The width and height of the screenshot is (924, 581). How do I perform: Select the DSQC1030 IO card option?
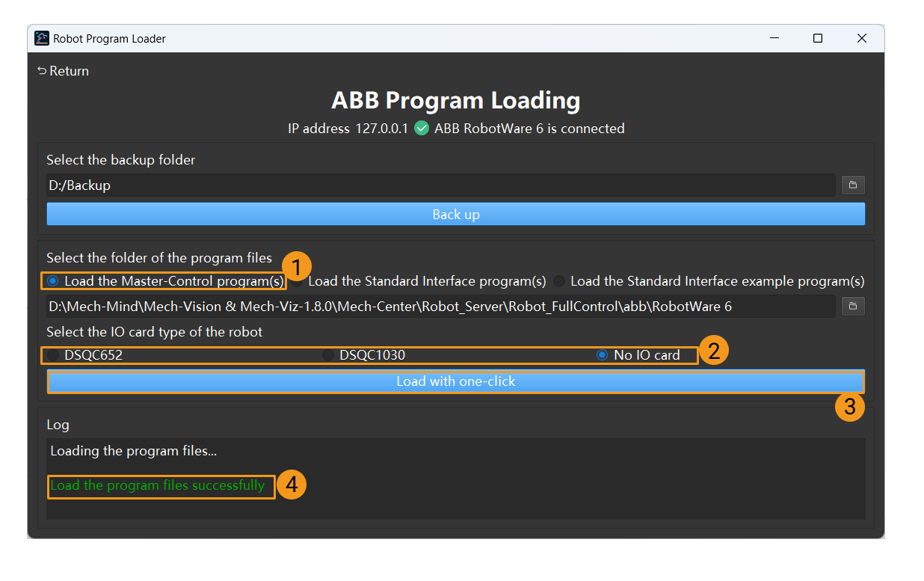pos(327,354)
